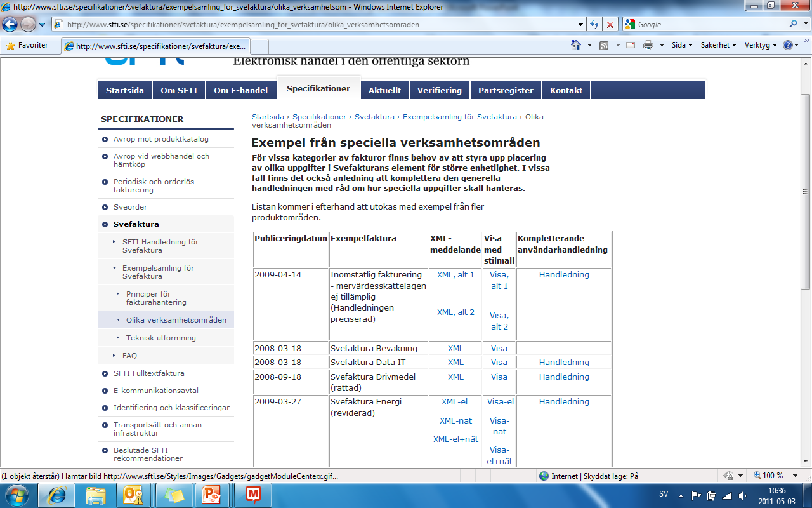Open the Verktyg menu dropdown
Screen dimensions: 812x508
click(761, 45)
